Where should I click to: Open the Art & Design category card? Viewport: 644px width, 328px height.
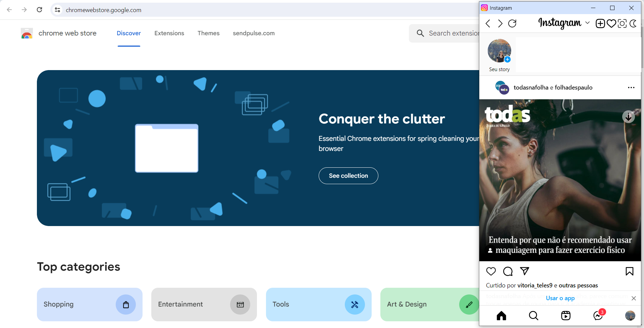(x=430, y=305)
